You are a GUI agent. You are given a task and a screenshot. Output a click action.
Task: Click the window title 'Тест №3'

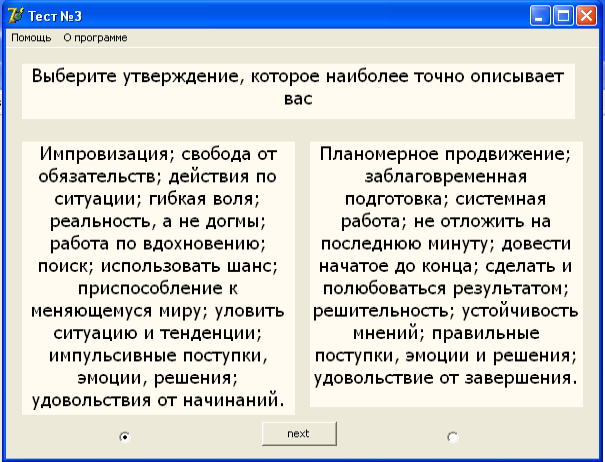pyautogui.click(x=55, y=16)
